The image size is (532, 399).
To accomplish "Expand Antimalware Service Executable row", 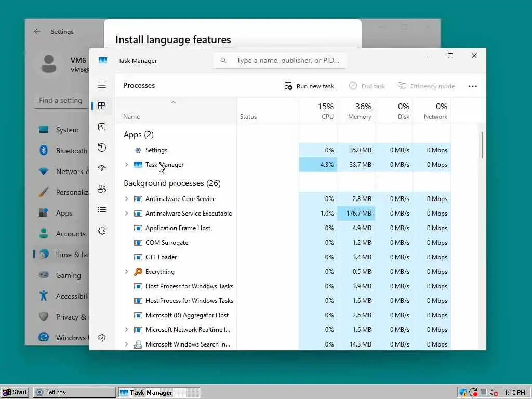I will click(x=127, y=214).
